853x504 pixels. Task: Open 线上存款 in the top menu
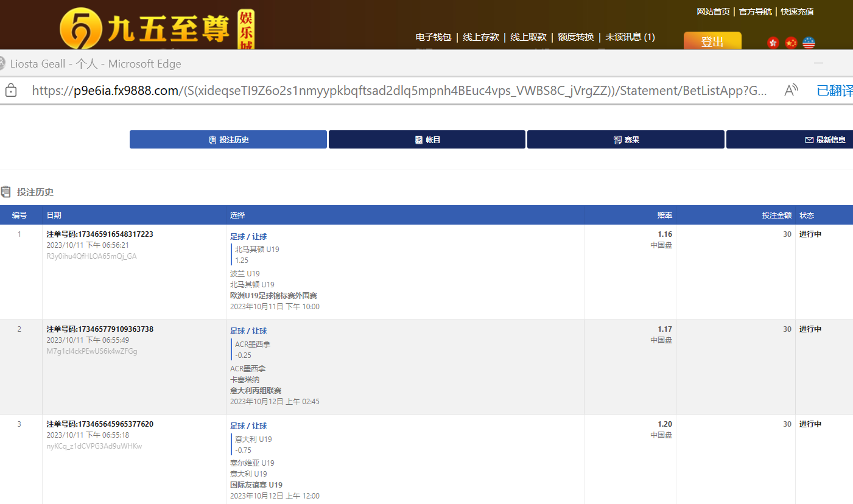coord(481,37)
